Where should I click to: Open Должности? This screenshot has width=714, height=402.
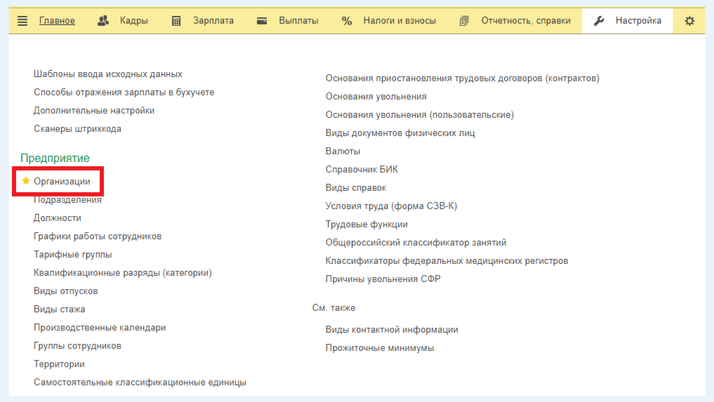pyautogui.click(x=57, y=218)
